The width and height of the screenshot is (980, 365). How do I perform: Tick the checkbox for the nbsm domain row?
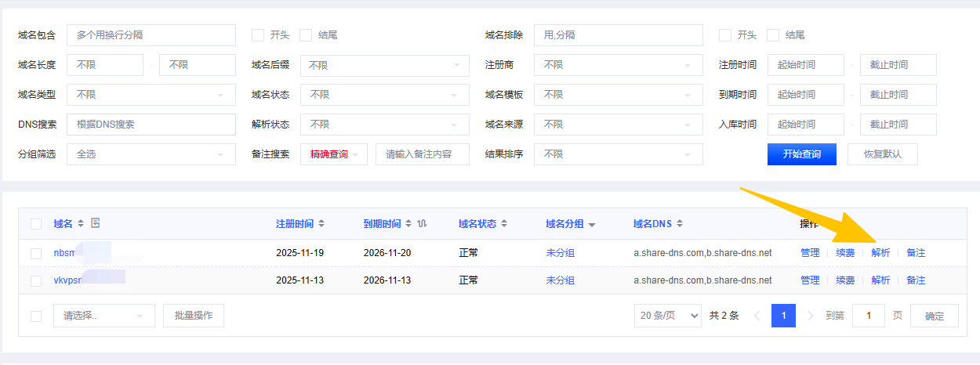(x=36, y=253)
